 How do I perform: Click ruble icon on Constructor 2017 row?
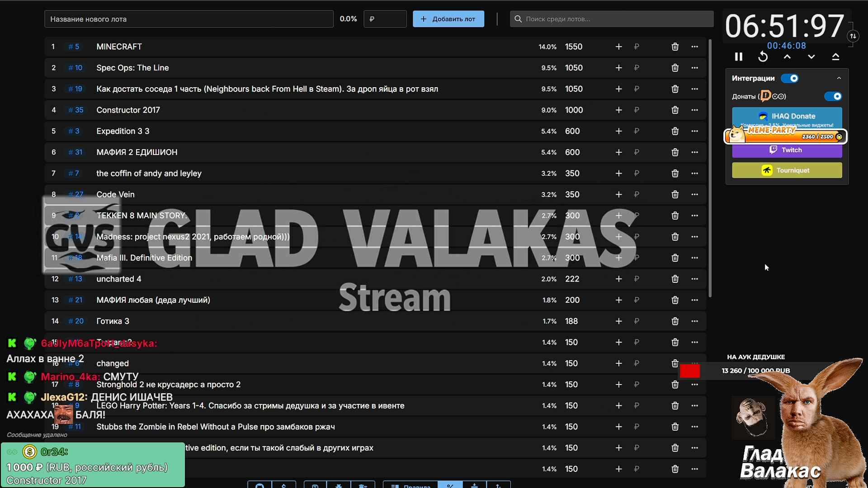(x=637, y=110)
